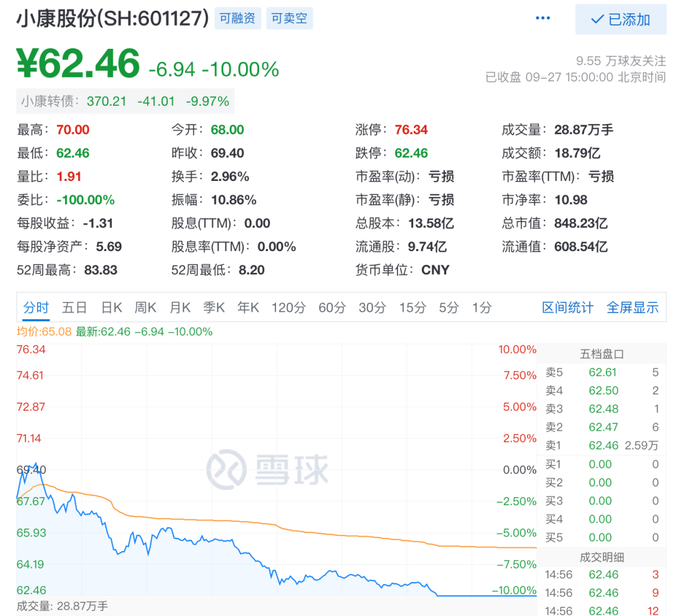Viewport: 676px width, 616px height.
Task: Click the 每股净资产 value 5.69
Action: pyautogui.click(x=109, y=247)
